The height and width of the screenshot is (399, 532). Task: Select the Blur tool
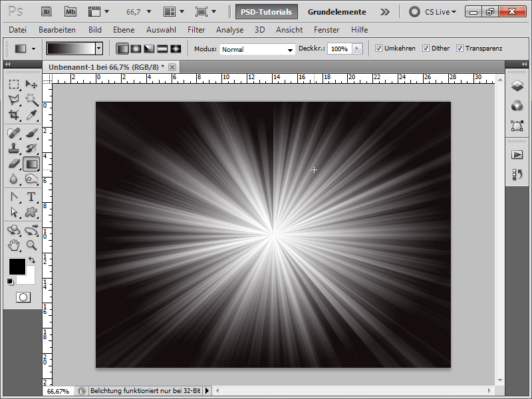pos(14,179)
